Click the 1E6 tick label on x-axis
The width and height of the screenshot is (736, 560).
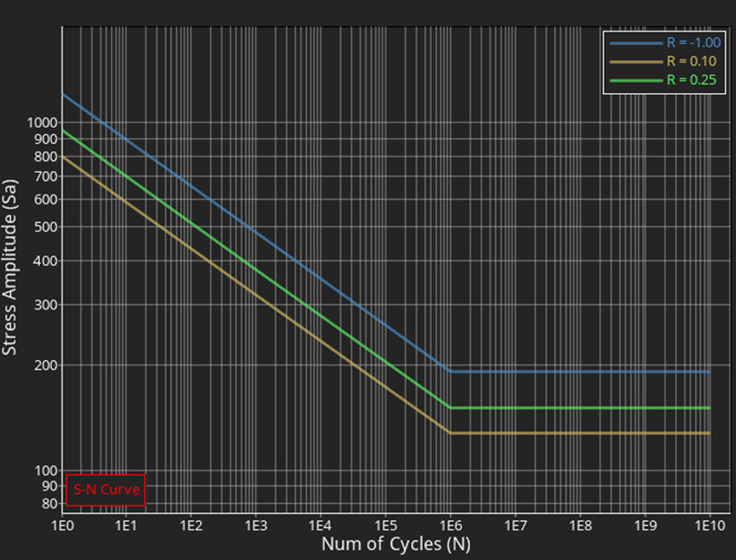(x=450, y=526)
